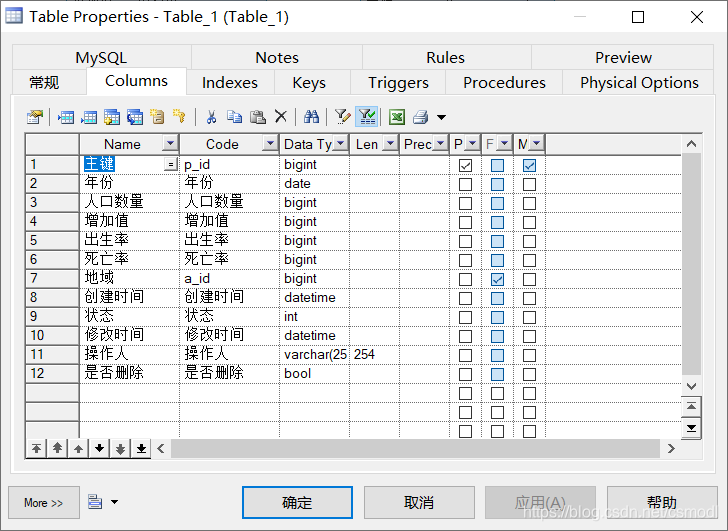Switch to the MySQL tab
The image size is (728, 531).
[101, 58]
